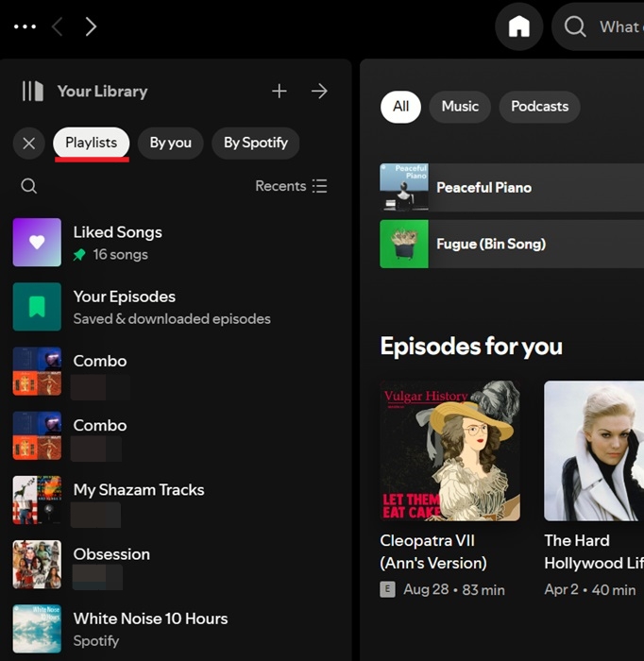Filter library by By you

click(170, 143)
